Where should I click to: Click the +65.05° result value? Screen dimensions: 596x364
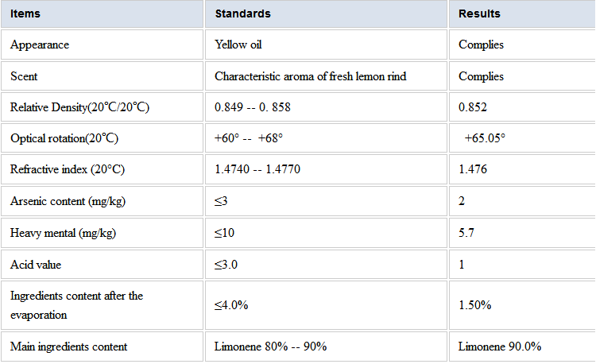coord(485,138)
